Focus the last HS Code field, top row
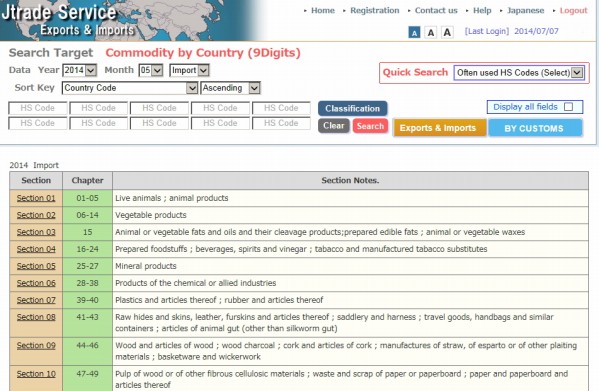The width and height of the screenshot is (599, 391). [281, 108]
